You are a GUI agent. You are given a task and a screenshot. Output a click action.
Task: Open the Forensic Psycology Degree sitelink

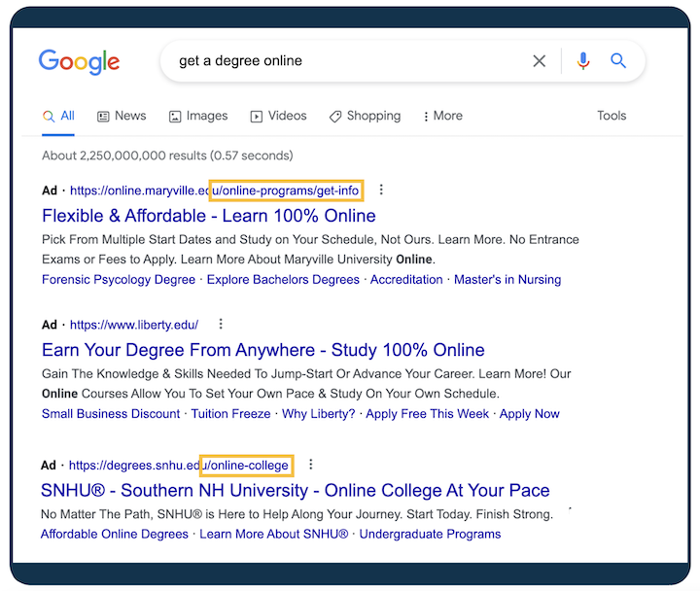coord(119,279)
